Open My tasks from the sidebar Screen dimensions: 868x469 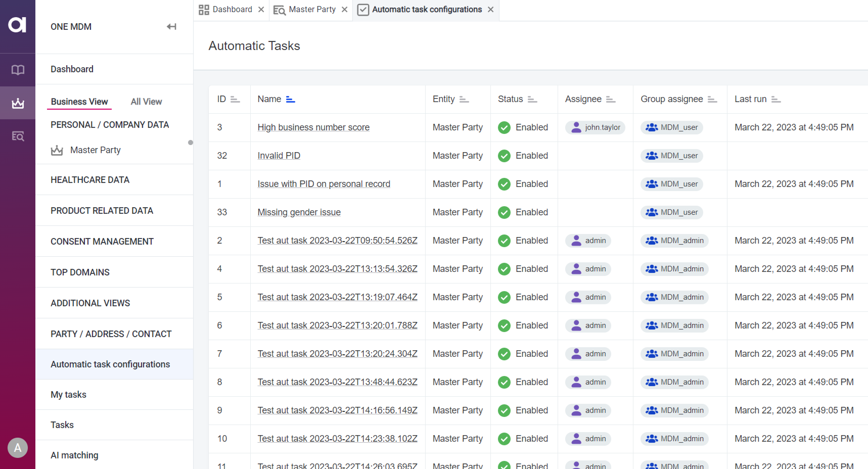point(68,394)
